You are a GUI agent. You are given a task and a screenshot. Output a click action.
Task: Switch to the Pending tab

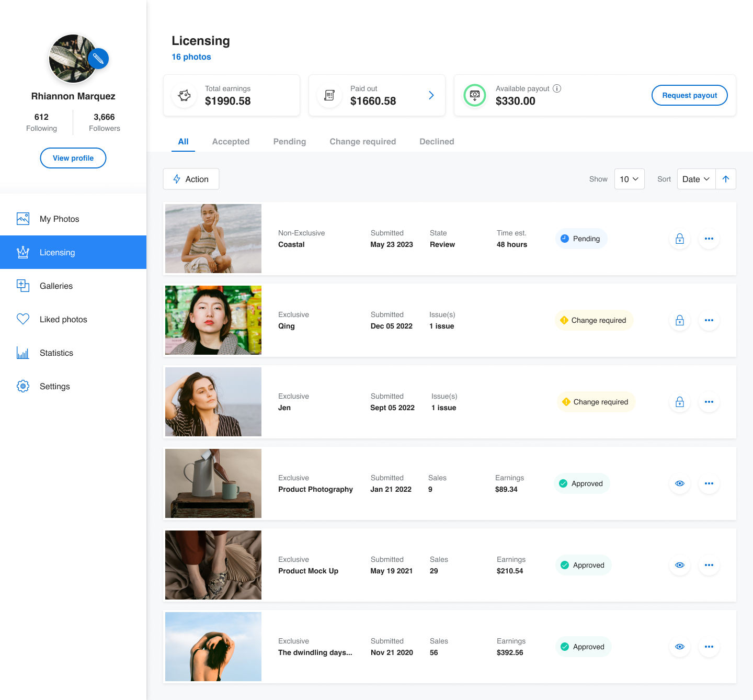[x=290, y=141]
